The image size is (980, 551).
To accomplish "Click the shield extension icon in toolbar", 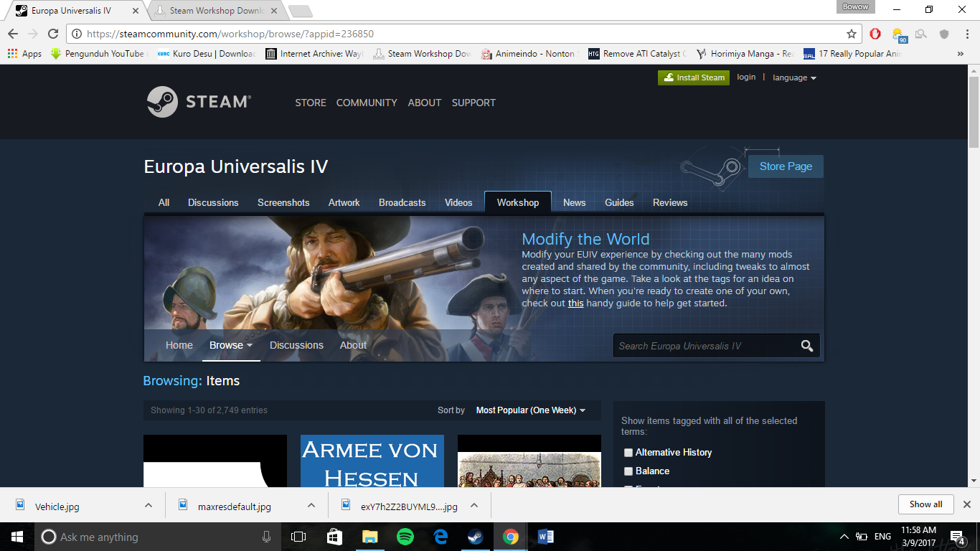I will tap(945, 34).
